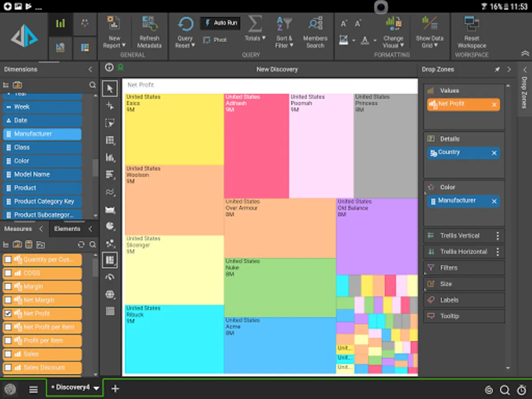Uncheck the Net Profit measure checkbox
This screenshot has height=399, width=532.
(8, 313)
